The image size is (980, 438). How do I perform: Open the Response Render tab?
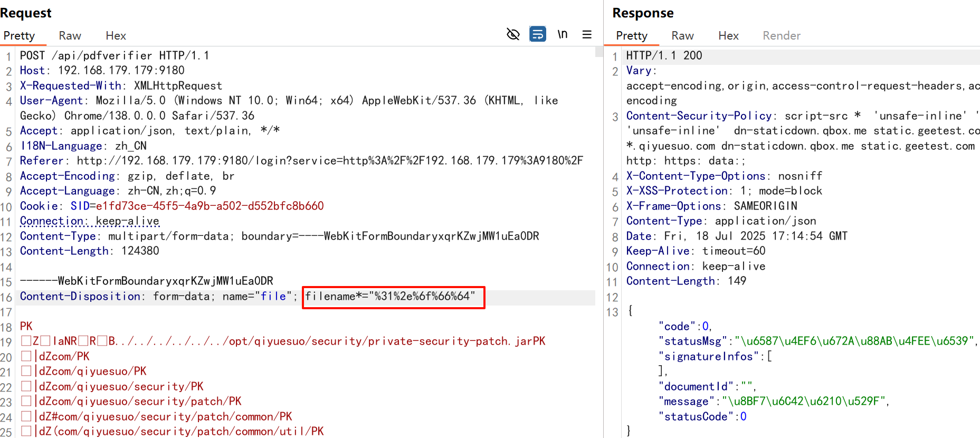coord(781,36)
